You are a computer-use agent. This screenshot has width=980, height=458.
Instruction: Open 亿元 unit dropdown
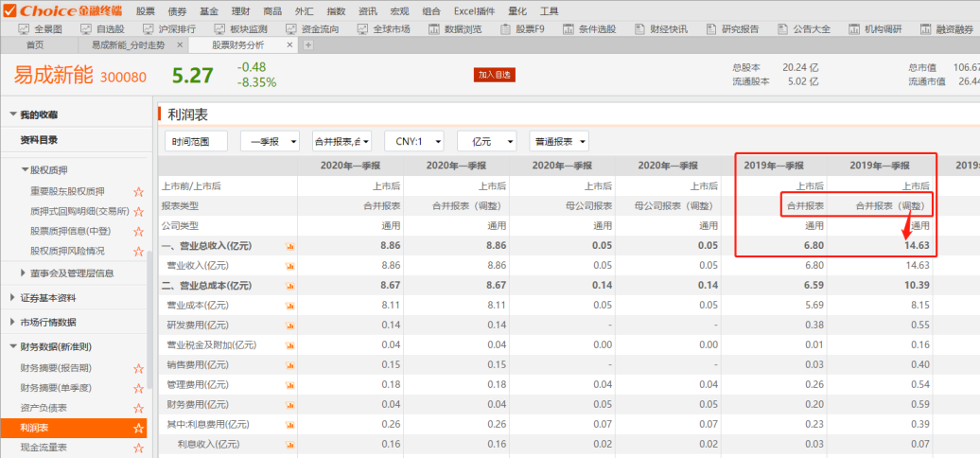coord(487,142)
